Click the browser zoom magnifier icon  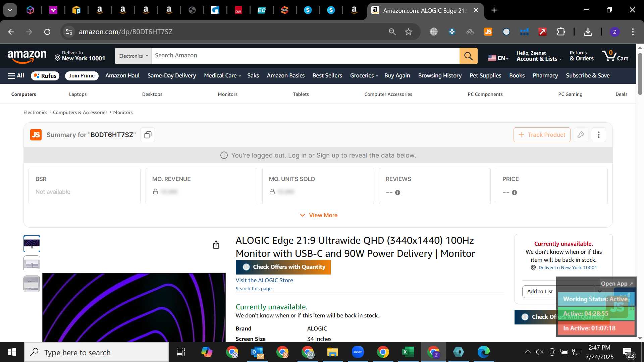392,32
